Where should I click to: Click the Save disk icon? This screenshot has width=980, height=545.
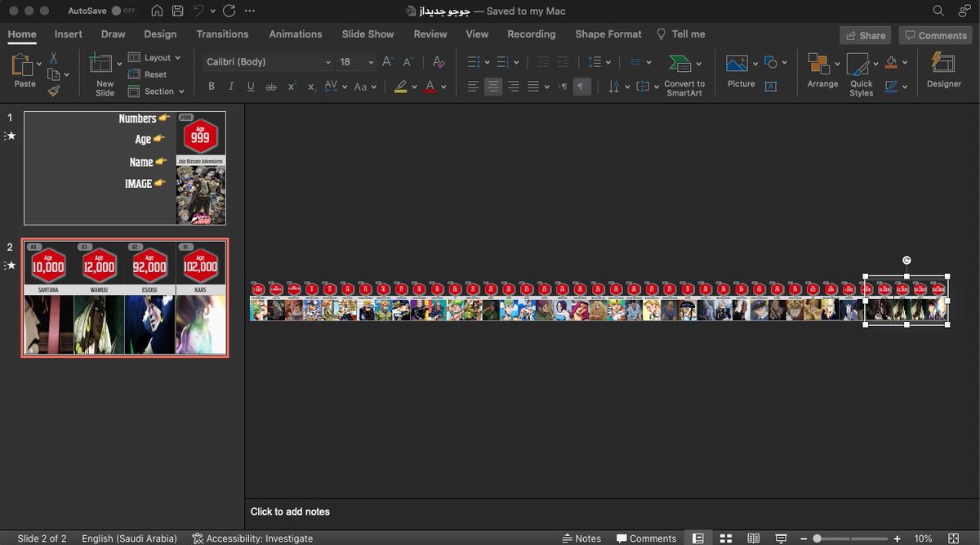(x=177, y=11)
